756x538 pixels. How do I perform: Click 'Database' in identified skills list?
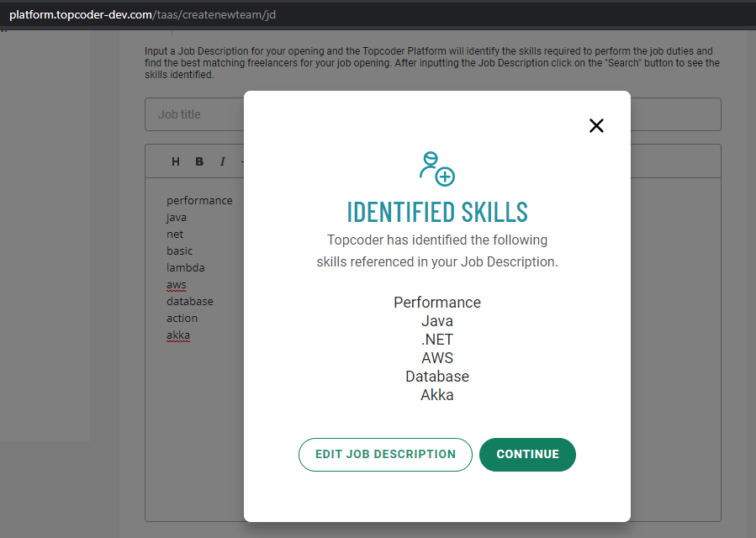pos(437,377)
